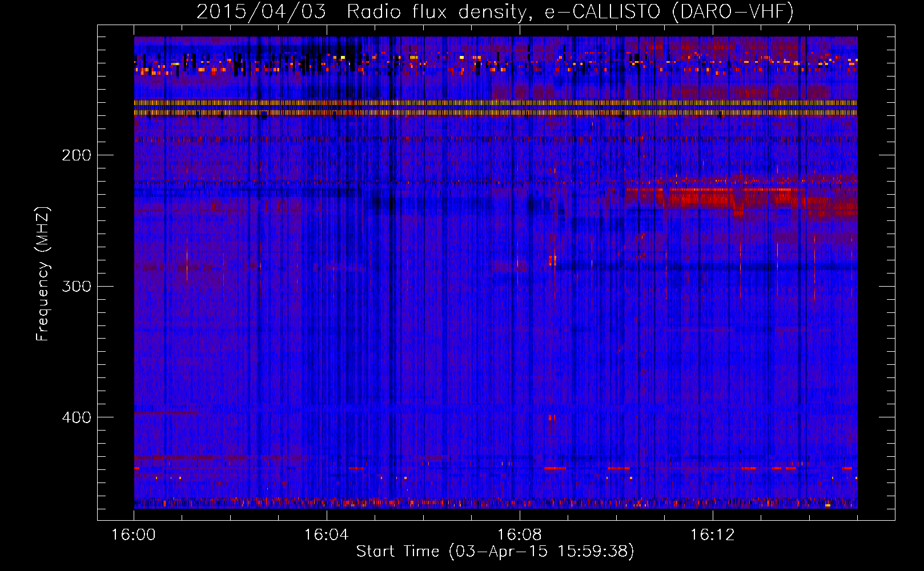Select the 16:00 time axis label

pyautogui.click(x=134, y=535)
